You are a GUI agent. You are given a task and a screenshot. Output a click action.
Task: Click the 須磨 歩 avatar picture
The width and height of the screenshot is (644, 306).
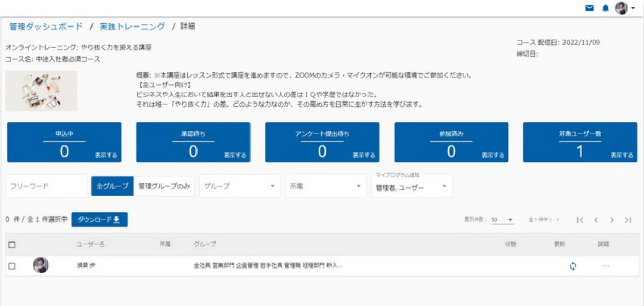(41, 265)
